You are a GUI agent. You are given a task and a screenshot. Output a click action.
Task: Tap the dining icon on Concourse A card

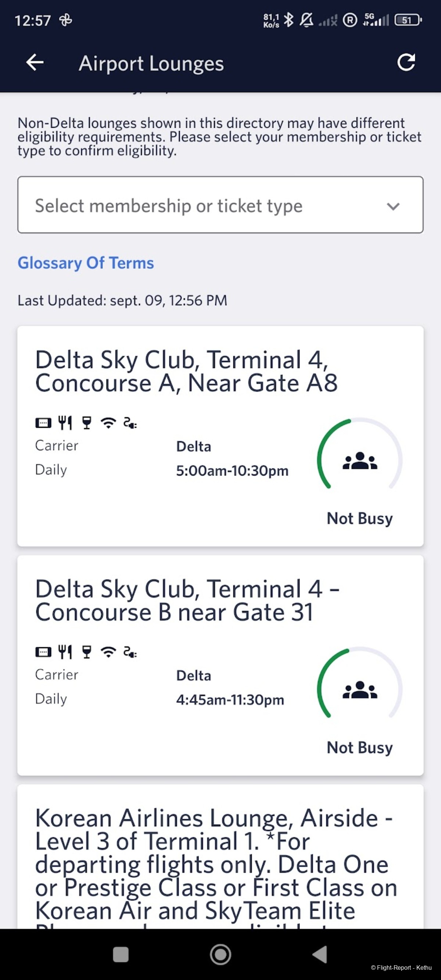65,423
